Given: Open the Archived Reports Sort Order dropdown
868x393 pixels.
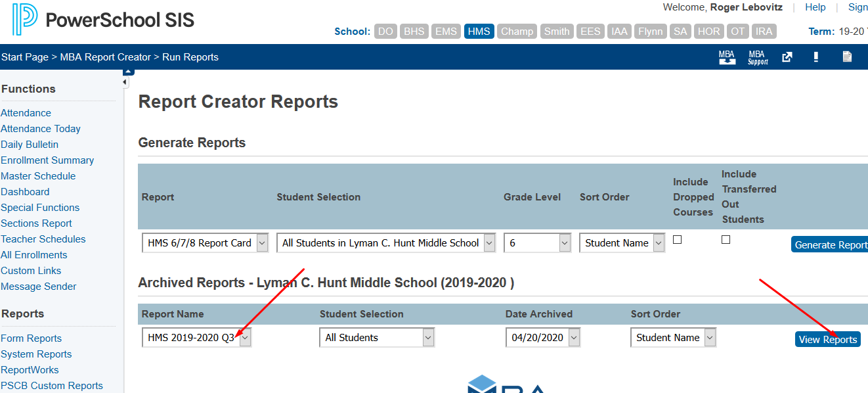Looking at the screenshot, I should point(673,338).
